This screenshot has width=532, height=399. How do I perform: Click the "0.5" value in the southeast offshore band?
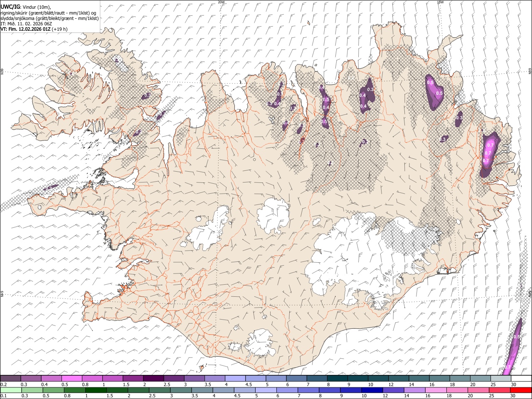tap(517, 337)
